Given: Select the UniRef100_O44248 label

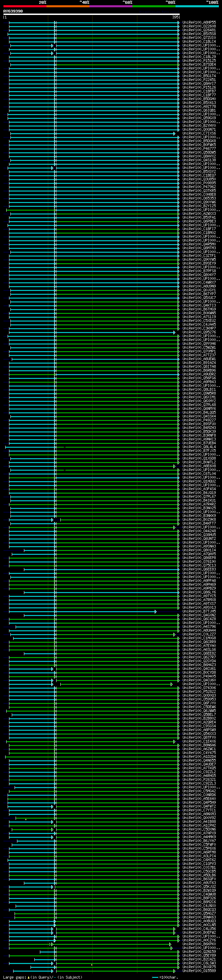Looking at the screenshot, I should (x=199, y=531).
